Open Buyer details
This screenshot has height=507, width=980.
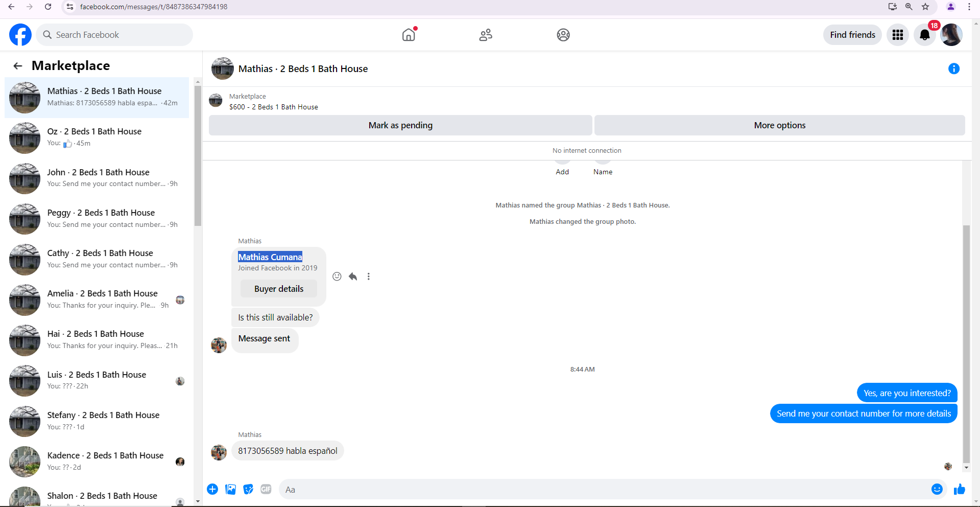[279, 289]
